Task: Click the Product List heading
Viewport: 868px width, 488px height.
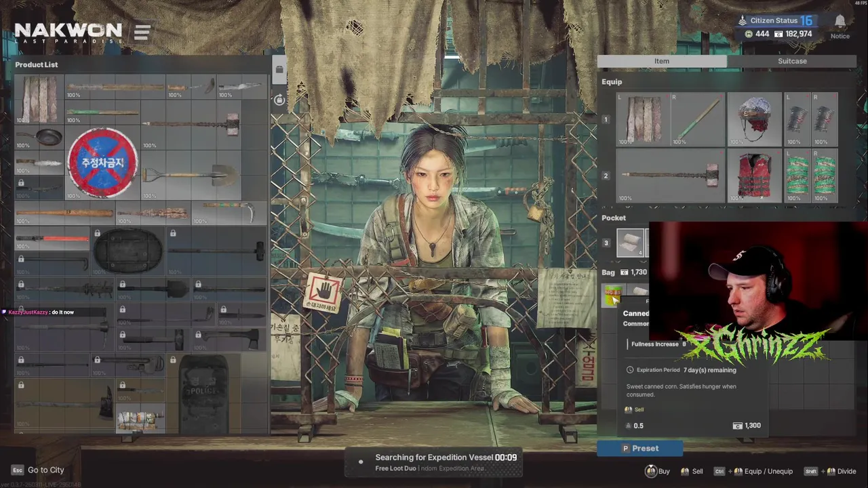Action: (37, 64)
